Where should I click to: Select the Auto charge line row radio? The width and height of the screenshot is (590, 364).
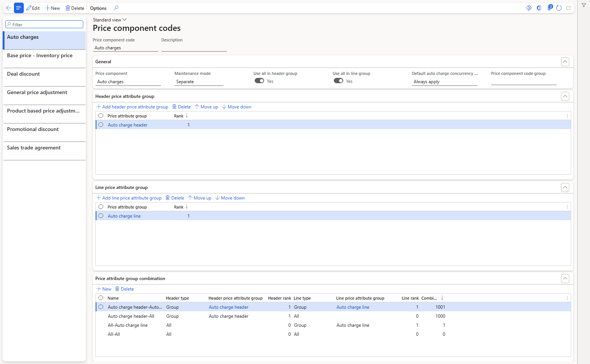coord(101,216)
